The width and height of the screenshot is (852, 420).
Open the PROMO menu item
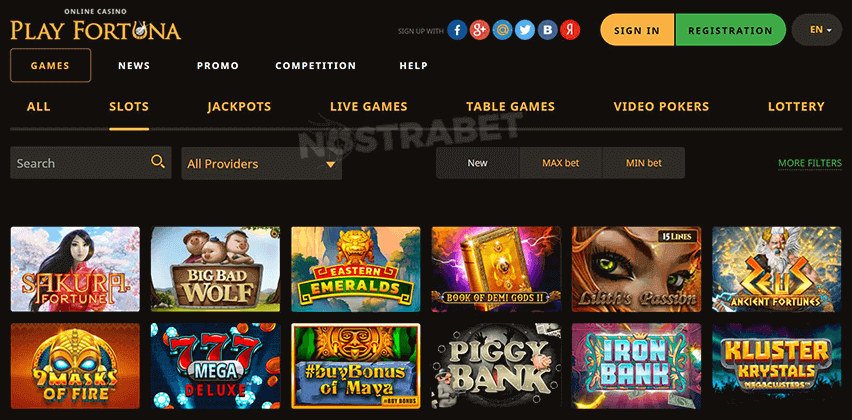pyautogui.click(x=218, y=66)
